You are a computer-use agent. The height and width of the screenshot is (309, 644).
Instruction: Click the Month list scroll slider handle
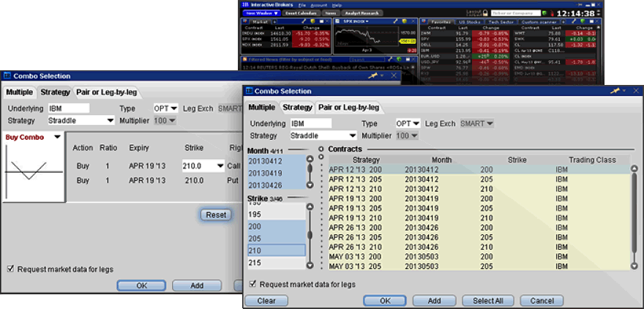coord(310,169)
